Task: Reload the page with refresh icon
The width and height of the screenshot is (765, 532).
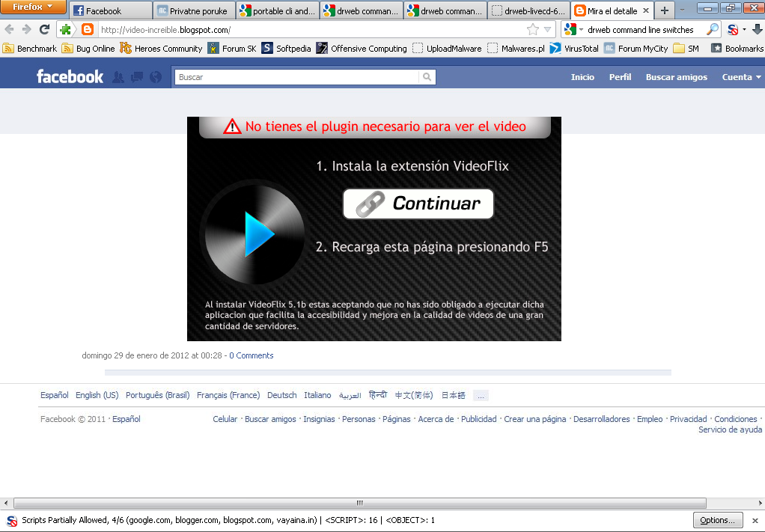Action: pos(44,29)
